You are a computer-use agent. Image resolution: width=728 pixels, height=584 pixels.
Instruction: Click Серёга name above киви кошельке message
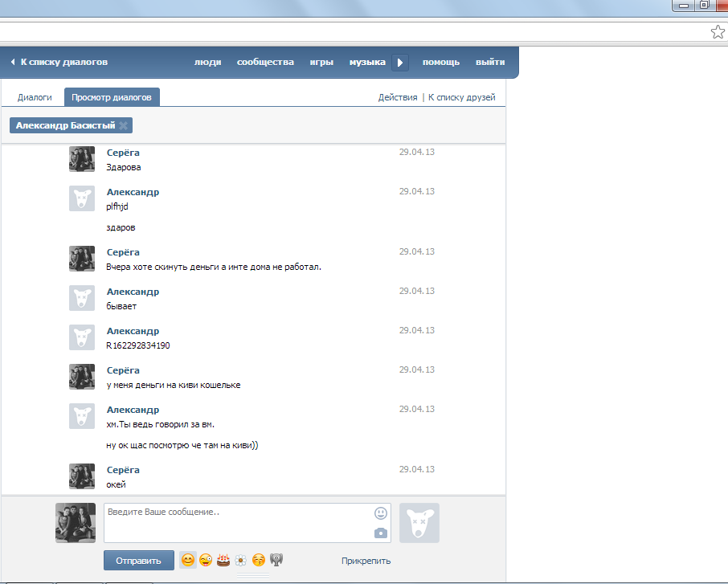tap(123, 370)
